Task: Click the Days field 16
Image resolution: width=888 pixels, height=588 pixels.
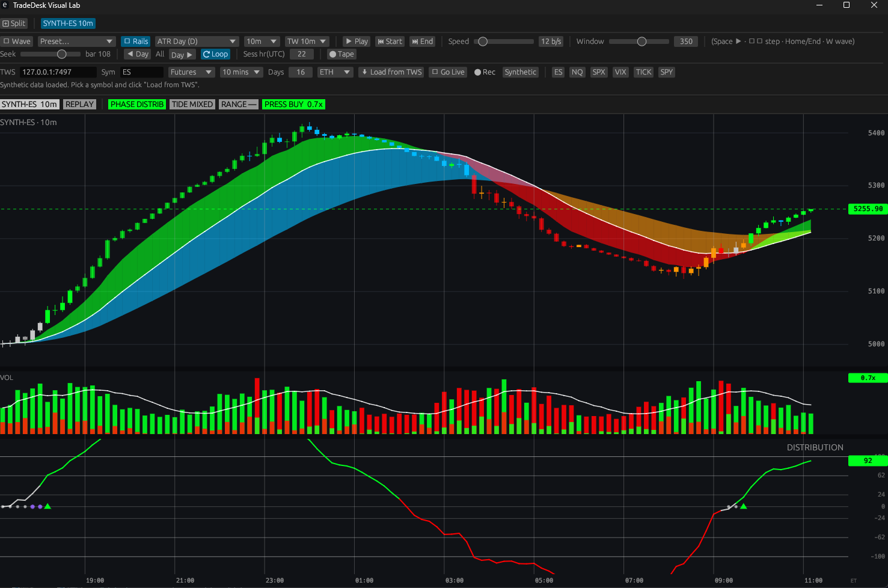Action: (x=301, y=72)
